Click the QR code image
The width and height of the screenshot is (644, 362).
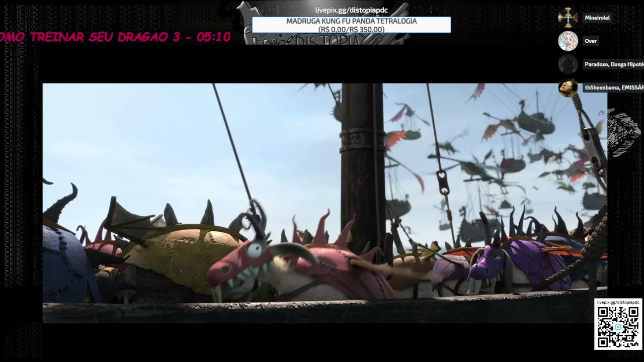click(x=618, y=326)
